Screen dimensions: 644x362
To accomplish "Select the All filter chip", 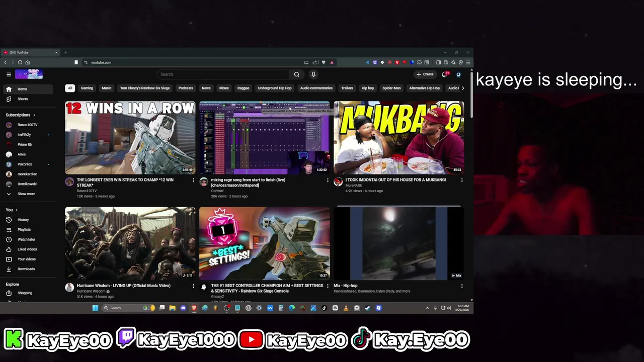I will pyautogui.click(x=70, y=88).
